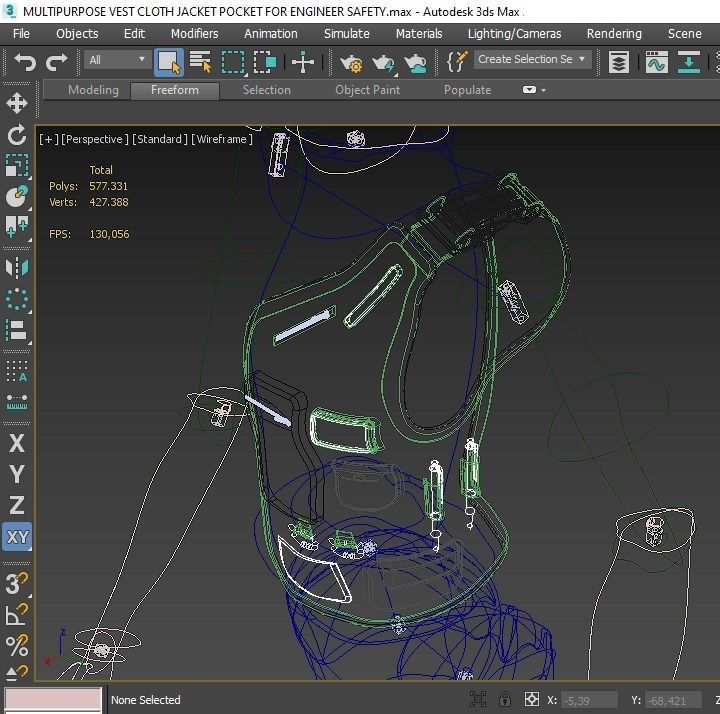Click the Undo arrow in the toolbar
This screenshot has width=720, height=714.
point(24,62)
